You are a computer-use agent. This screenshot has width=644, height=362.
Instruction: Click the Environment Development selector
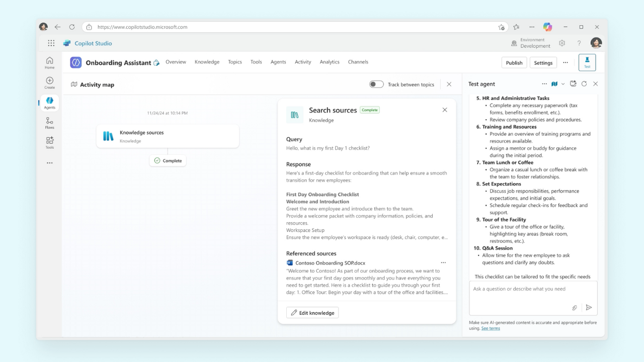click(x=531, y=43)
